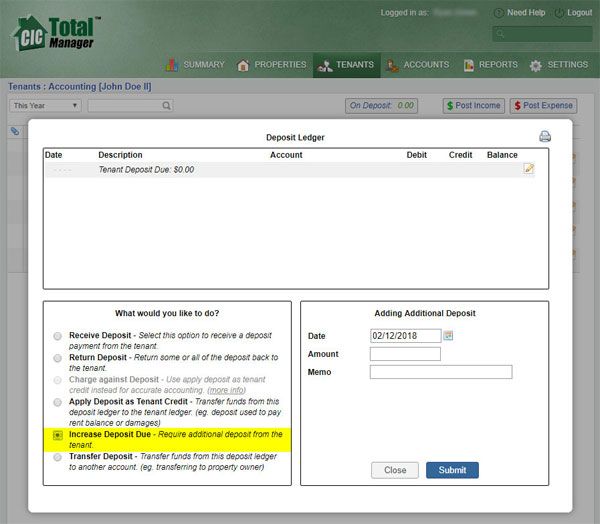Edit the Tenant Deposit Due entry

(529, 168)
